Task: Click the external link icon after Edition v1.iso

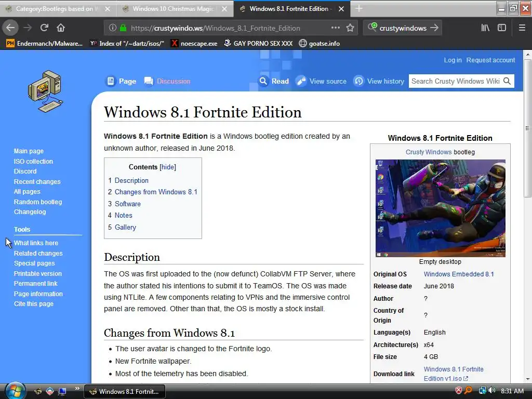Action: 466,379
